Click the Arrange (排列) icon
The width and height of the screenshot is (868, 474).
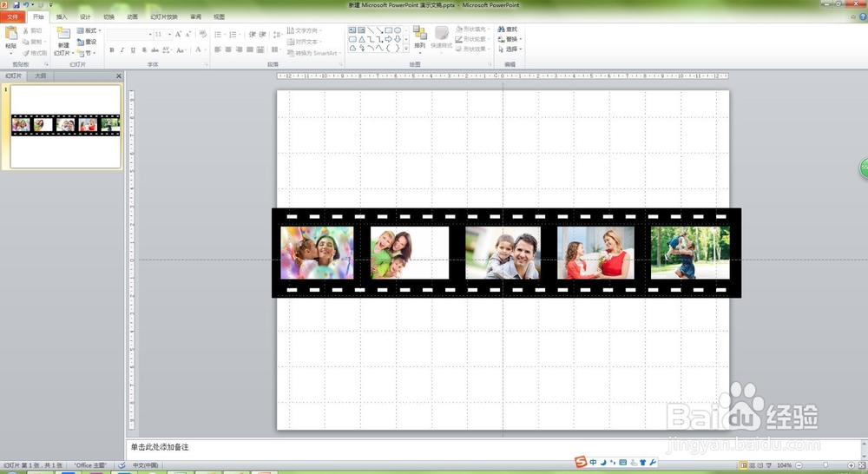(x=419, y=33)
